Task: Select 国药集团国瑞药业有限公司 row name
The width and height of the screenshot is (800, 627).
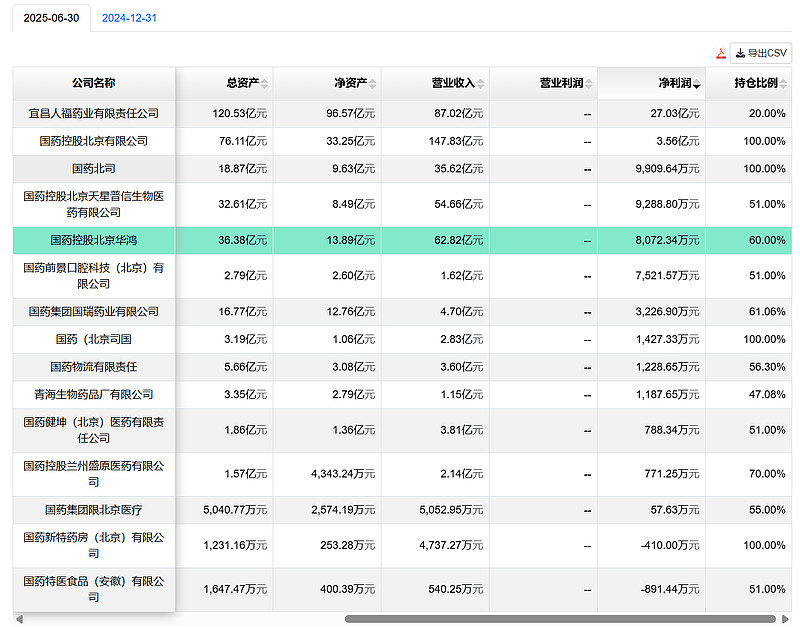Action: pyautogui.click(x=94, y=311)
